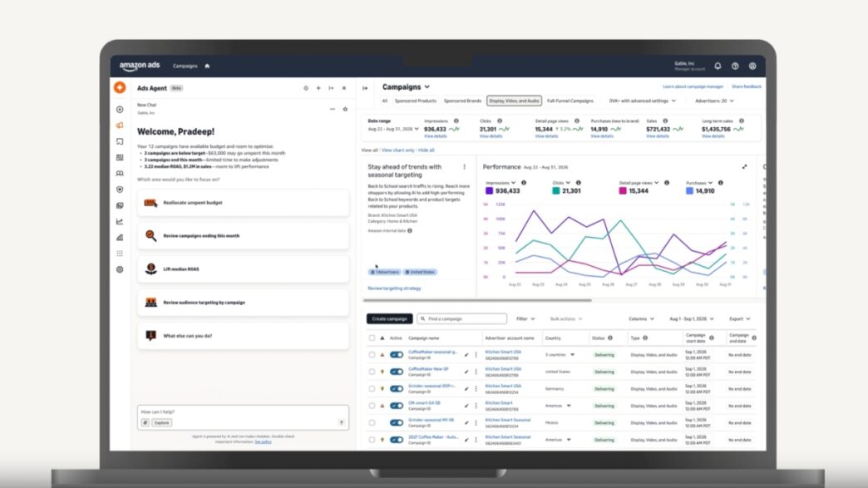This screenshot has width=868, height=488.
Task: Click the purple Impressions color swatch
Action: 489,191
